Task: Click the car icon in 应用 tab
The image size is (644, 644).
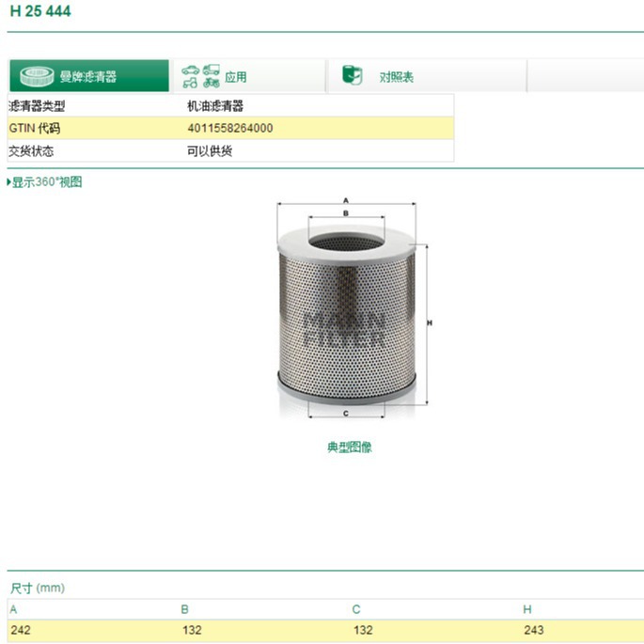Action: tap(190, 70)
